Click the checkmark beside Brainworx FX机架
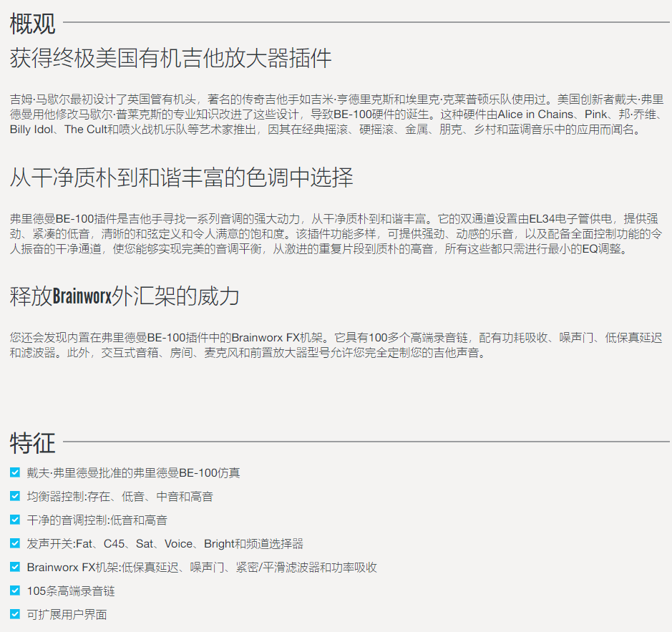This screenshot has width=672, height=632. (15, 567)
